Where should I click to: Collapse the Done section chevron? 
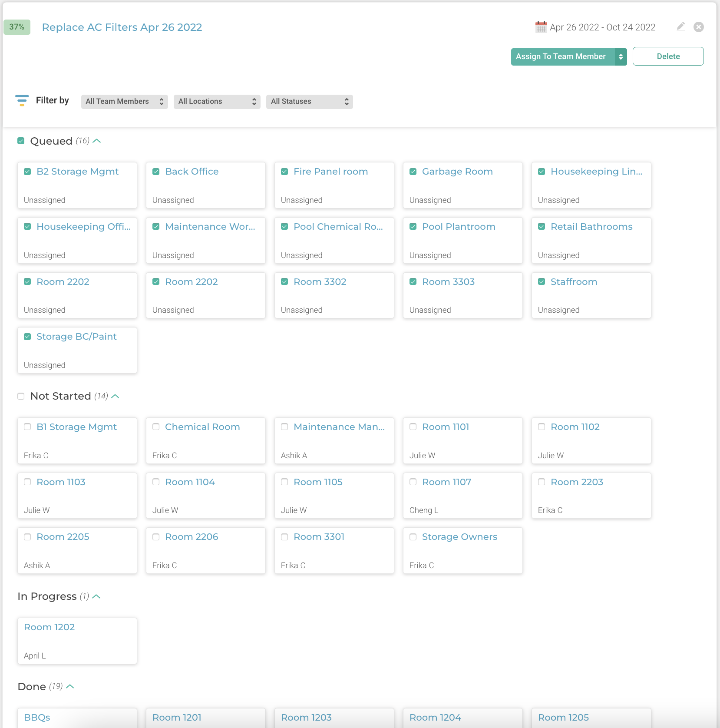point(70,686)
